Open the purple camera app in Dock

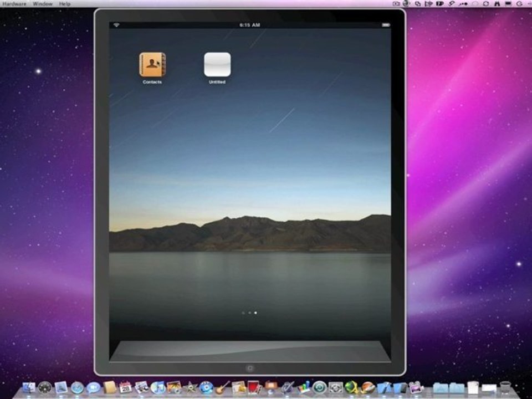pyautogui.click(x=416, y=387)
